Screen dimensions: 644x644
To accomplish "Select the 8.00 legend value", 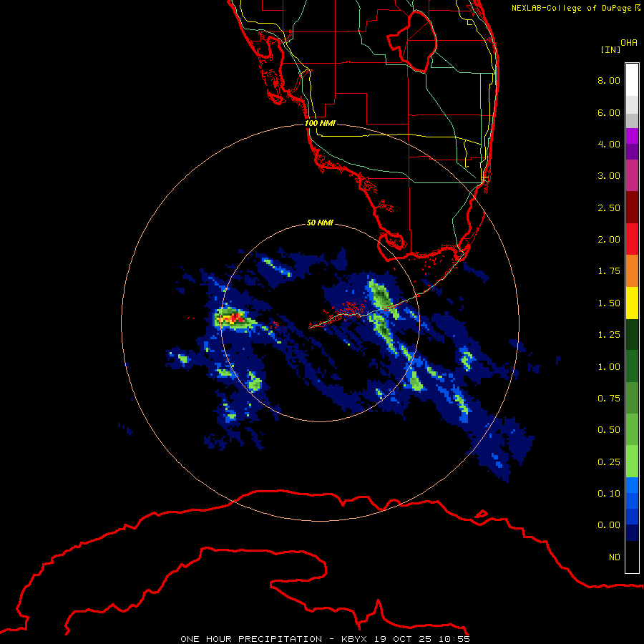I will tap(609, 80).
